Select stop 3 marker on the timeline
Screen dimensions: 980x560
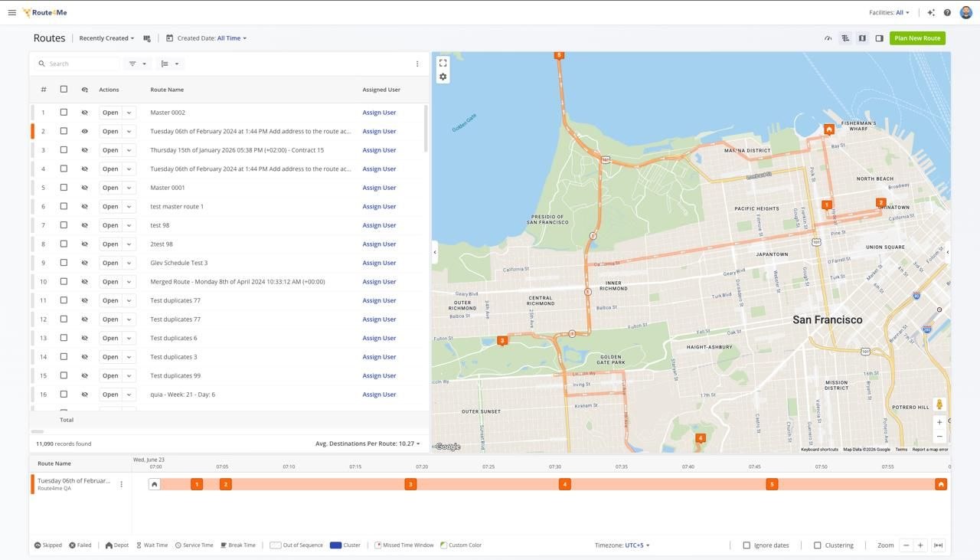(x=410, y=484)
